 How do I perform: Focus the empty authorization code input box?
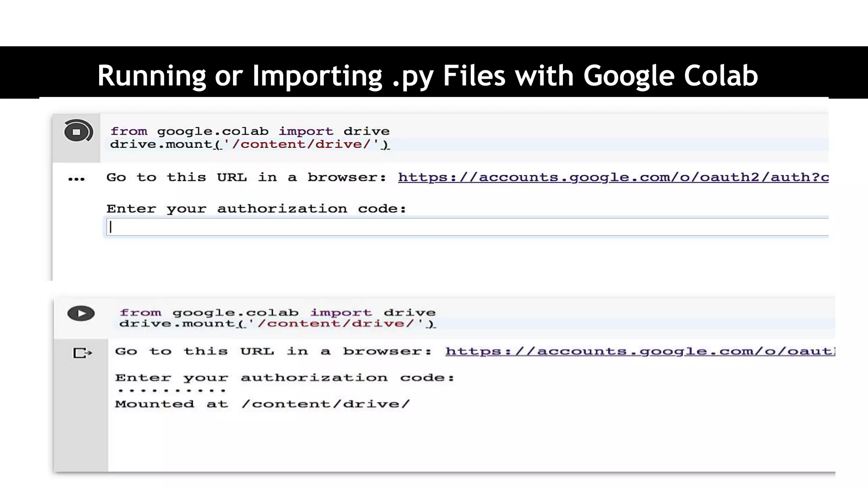[466, 227]
